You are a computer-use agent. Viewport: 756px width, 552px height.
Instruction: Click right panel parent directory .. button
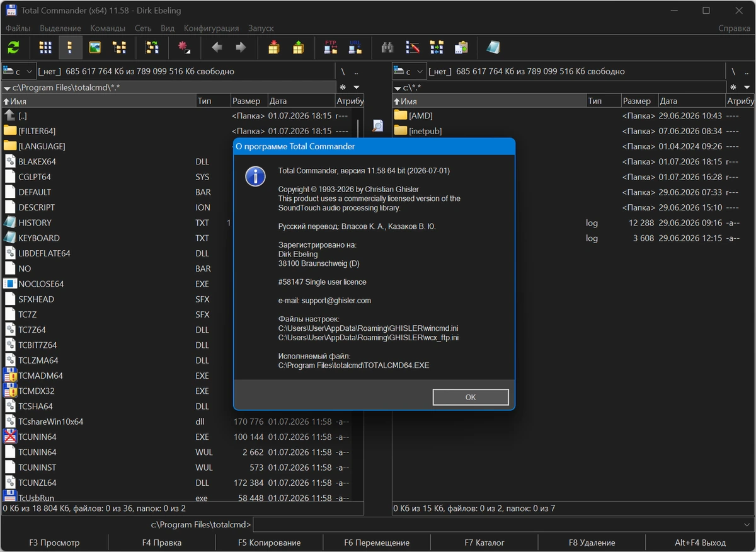tap(747, 71)
